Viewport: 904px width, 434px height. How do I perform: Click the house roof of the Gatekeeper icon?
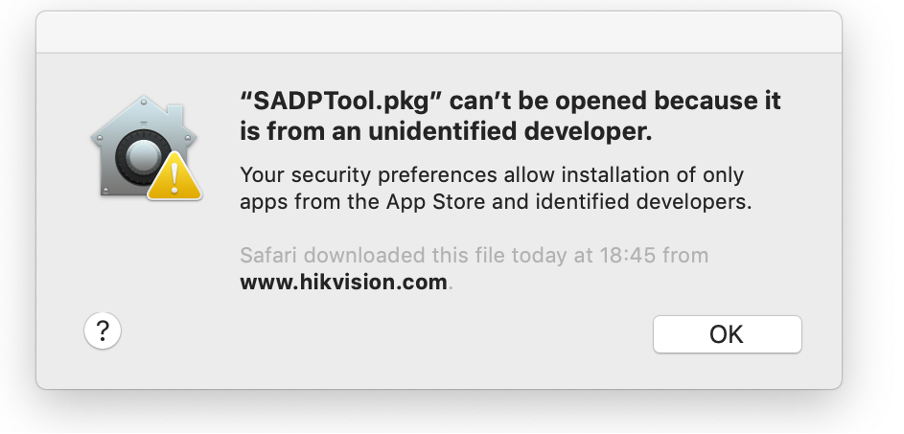pos(142,110)
